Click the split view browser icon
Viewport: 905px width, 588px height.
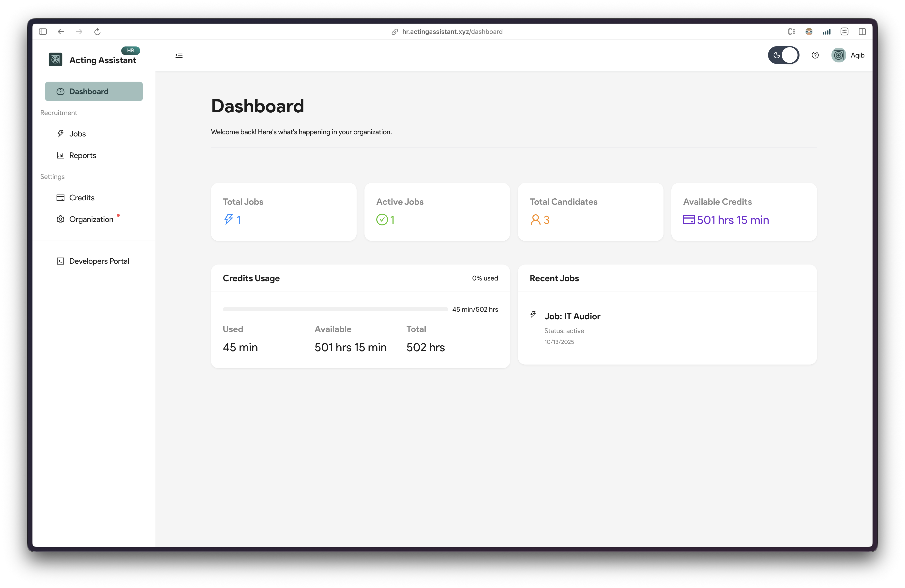point(862,31)
